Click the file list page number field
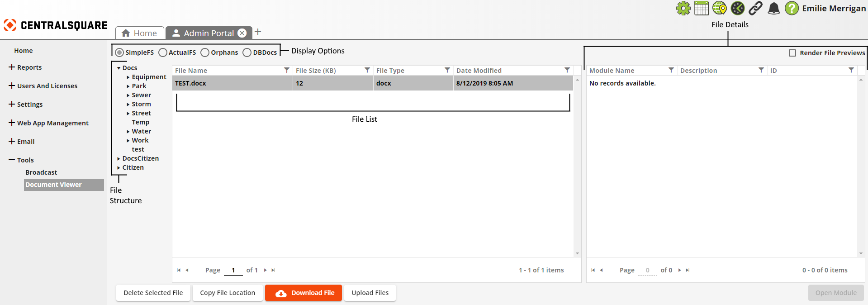This screenshot has height=305, width=868. [x=233, y=270]
